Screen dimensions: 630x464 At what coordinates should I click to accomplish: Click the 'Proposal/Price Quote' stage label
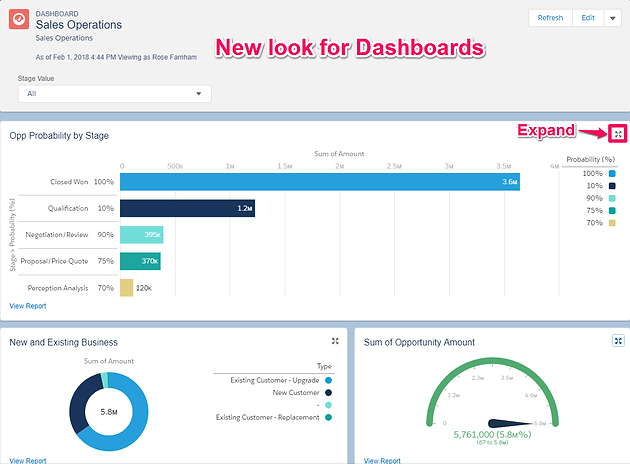54,261
